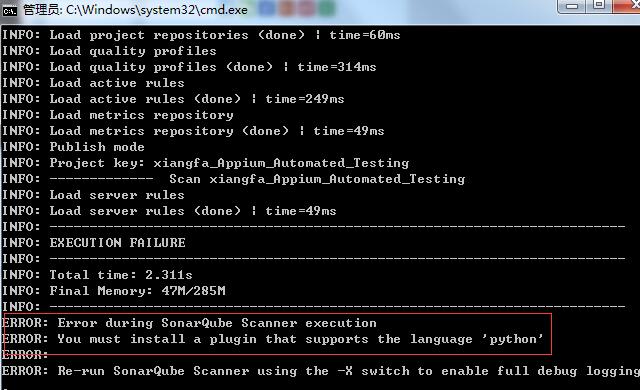
Task: Select 'Final Memory: 47M/285M' line
Action: click(113, 291)
